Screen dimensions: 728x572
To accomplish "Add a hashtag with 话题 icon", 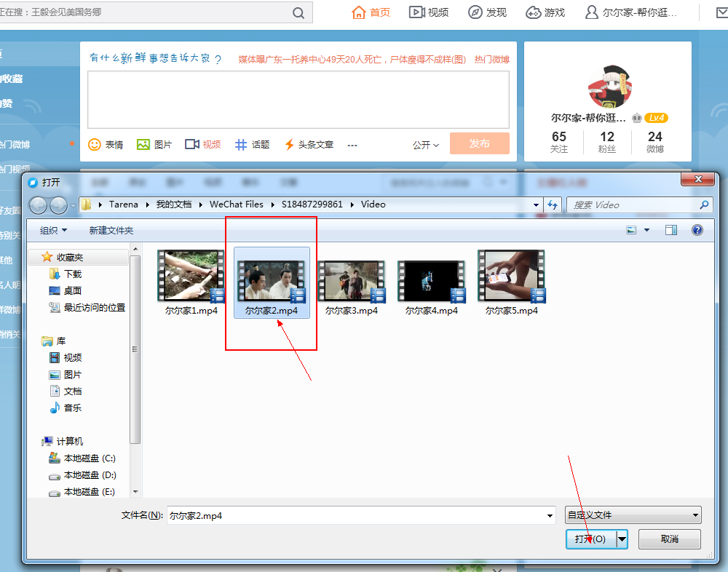I will 252,144.
